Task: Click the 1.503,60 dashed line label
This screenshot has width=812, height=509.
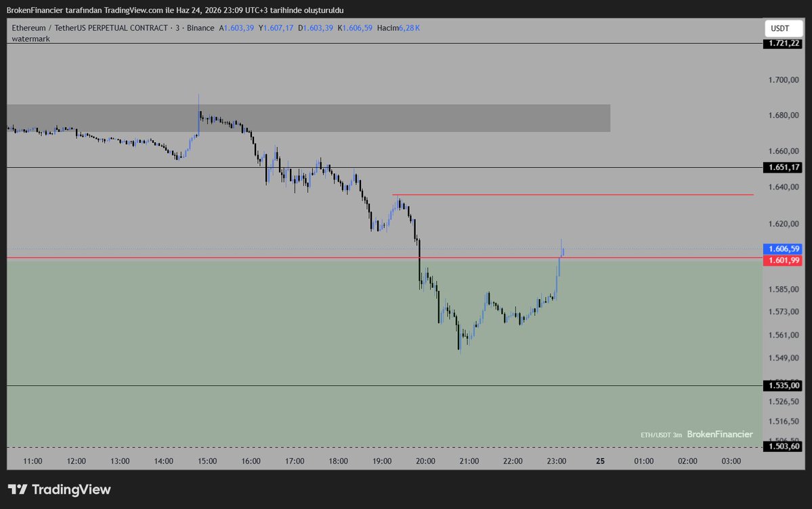Action: pyautogui.click(x=782, y=446)
